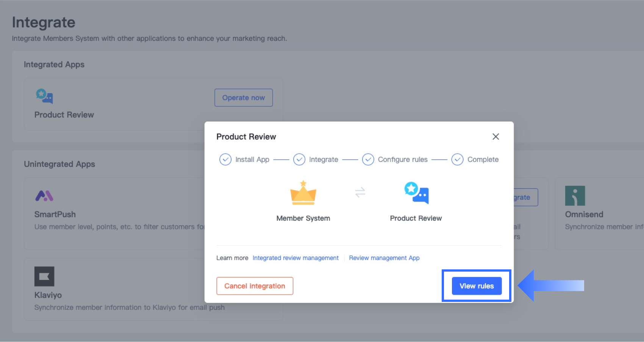Open the Integrated review management link
The image size is (644, 342).
click(295, 258)
